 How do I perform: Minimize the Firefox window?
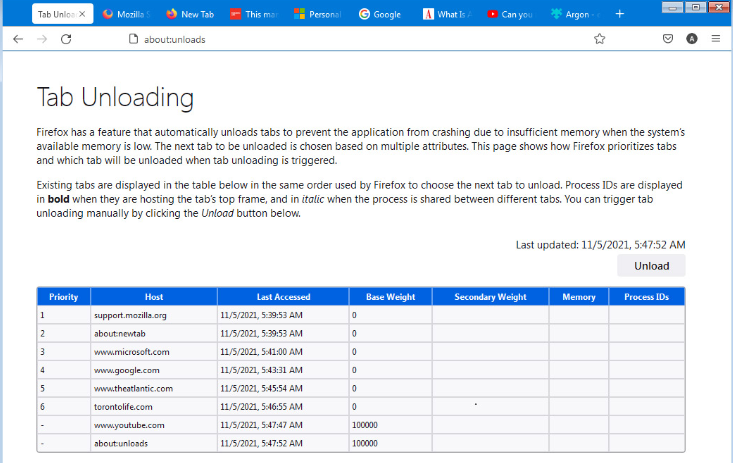672,7
